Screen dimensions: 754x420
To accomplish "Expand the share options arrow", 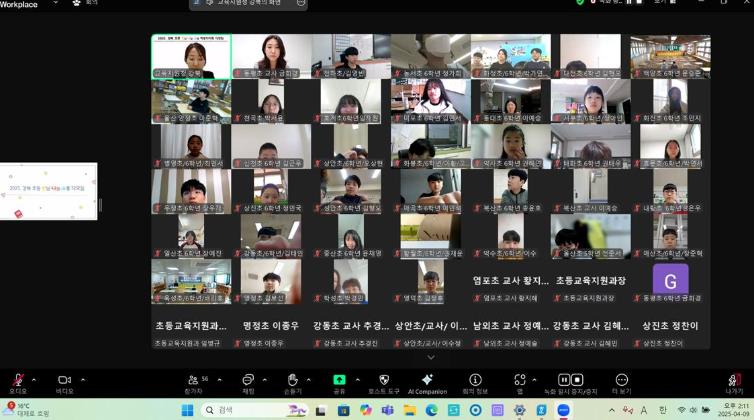I will coord(355,379).
